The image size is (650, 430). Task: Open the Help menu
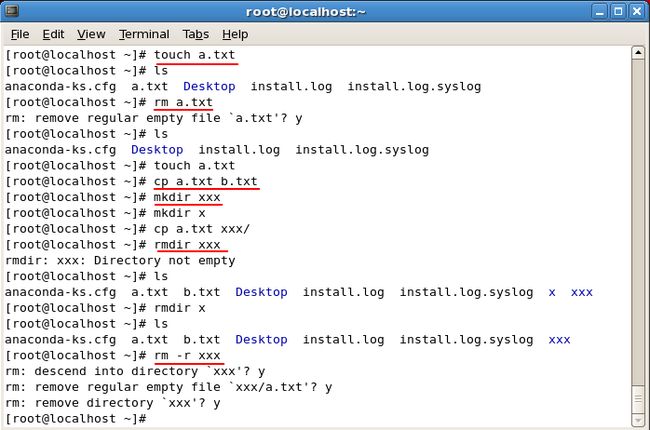(235, 34)
